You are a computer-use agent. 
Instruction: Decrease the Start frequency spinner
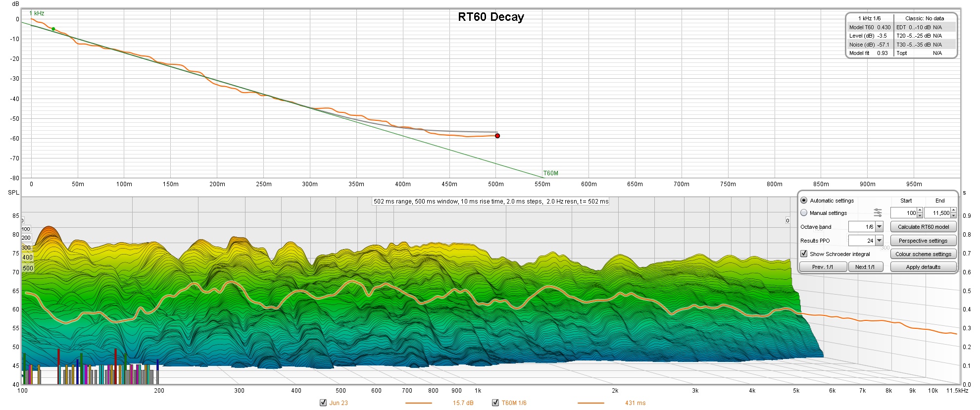coord(920,215)
